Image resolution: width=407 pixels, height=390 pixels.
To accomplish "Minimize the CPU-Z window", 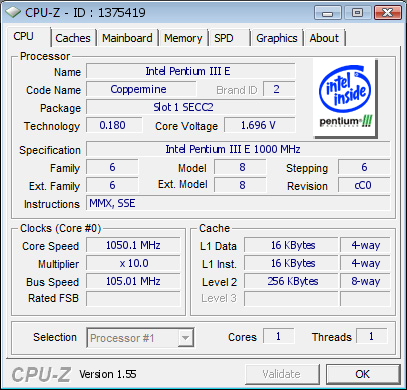I will (328, 13).
